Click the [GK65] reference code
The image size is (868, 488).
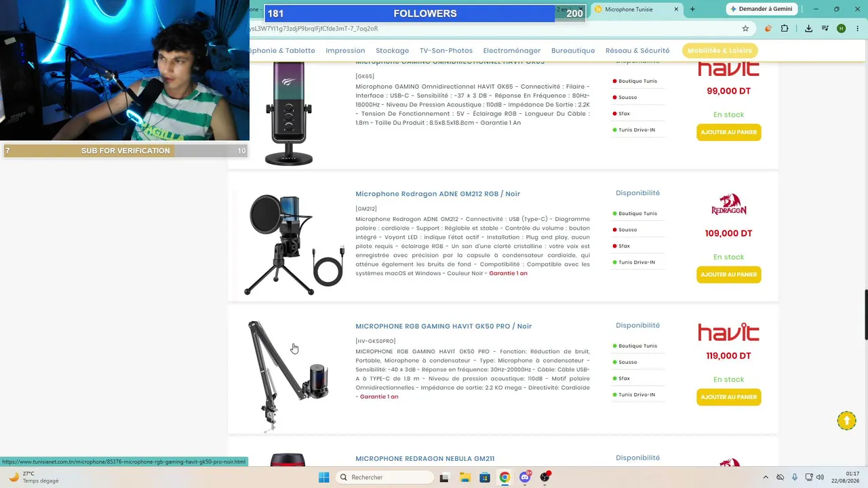click(365, 76)
